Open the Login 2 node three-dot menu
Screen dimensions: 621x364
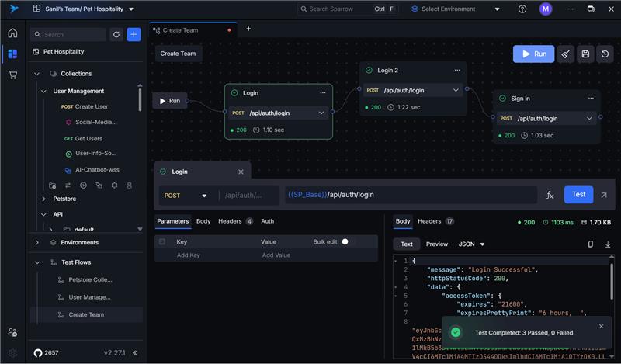[x=457, y=70]
